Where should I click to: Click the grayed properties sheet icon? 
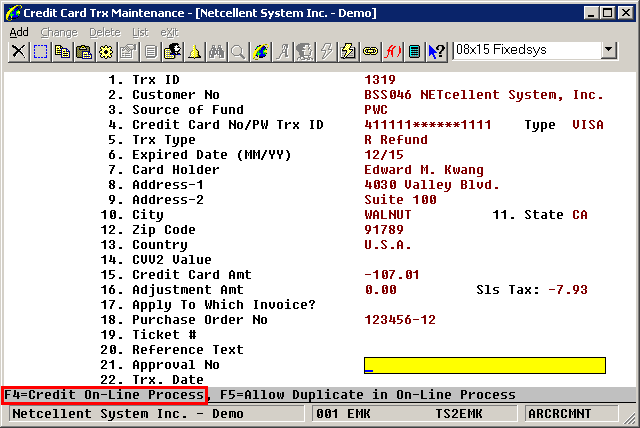tap(129, 52)
